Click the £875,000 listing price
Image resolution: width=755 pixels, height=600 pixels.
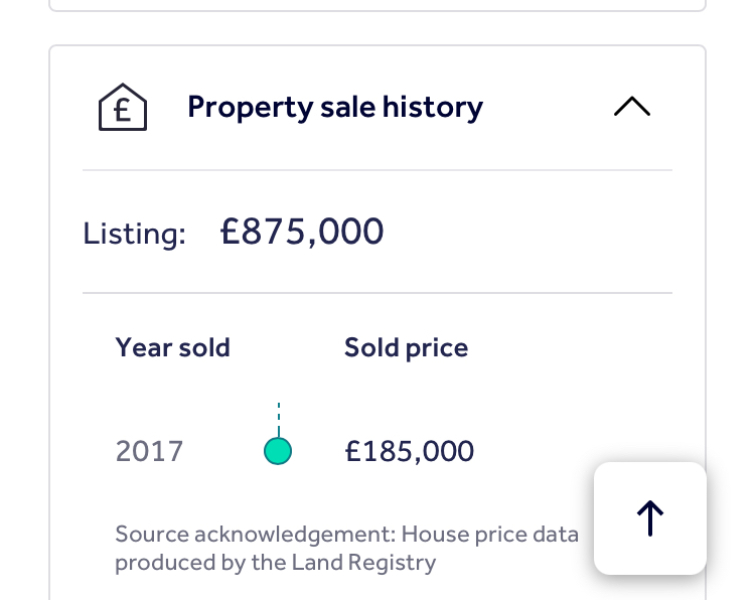tap(302, 232)
